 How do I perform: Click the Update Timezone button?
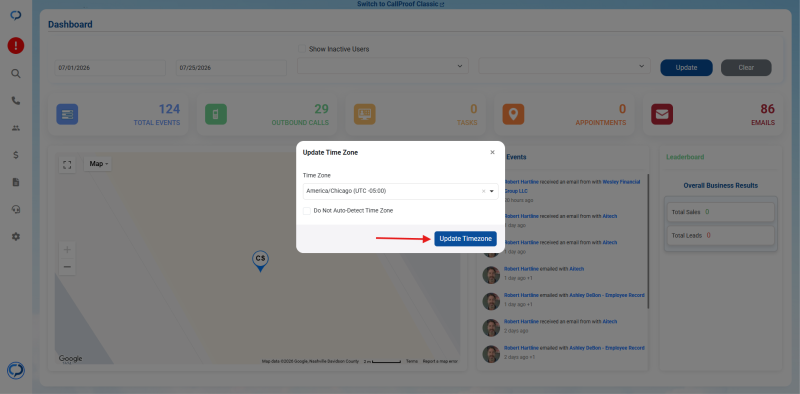(x=465, y=239)
